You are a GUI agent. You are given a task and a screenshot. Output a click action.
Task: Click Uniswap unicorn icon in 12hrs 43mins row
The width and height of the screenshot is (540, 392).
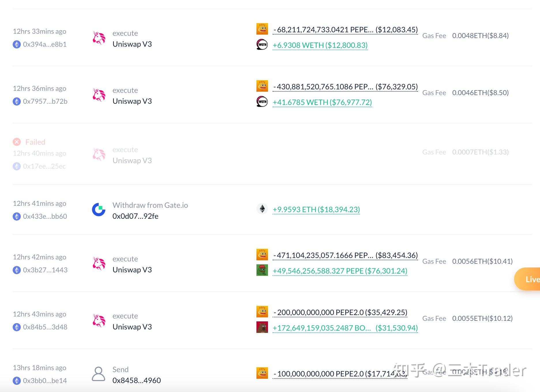click(99, 321)
